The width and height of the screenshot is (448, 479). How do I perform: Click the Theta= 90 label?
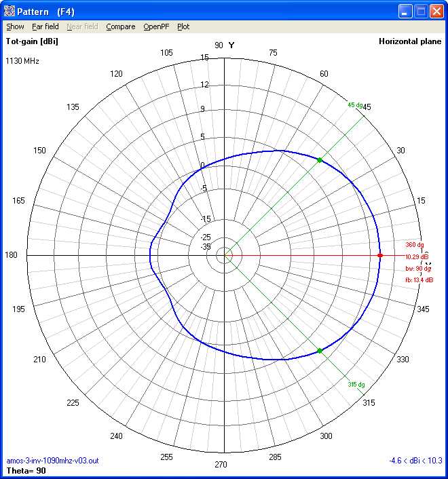click(26, 470)
